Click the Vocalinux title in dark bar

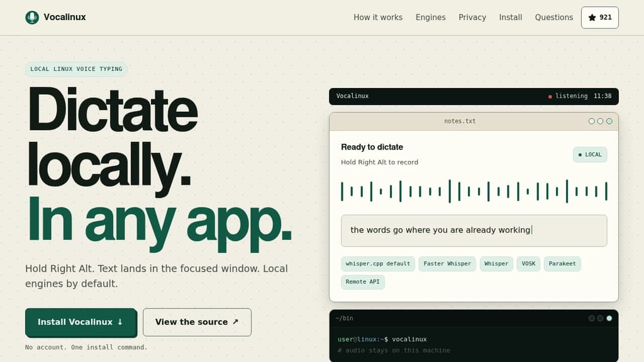point(352,96)
